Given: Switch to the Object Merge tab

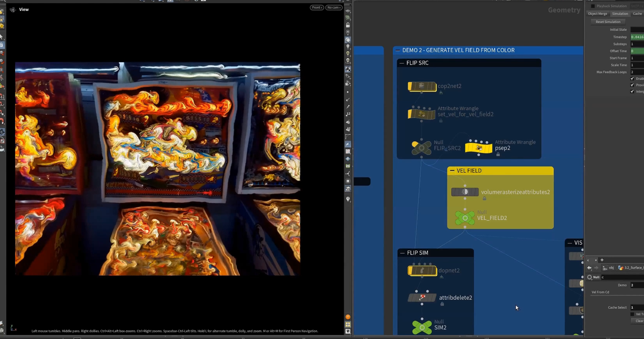Looking at the screenshot, I should (x=597, y=13).
